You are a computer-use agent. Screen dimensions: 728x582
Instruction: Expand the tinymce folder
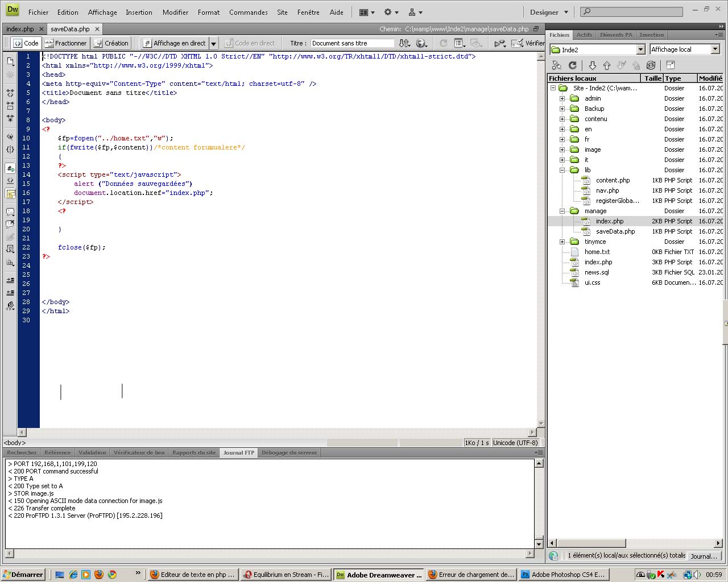coord(562,242)
